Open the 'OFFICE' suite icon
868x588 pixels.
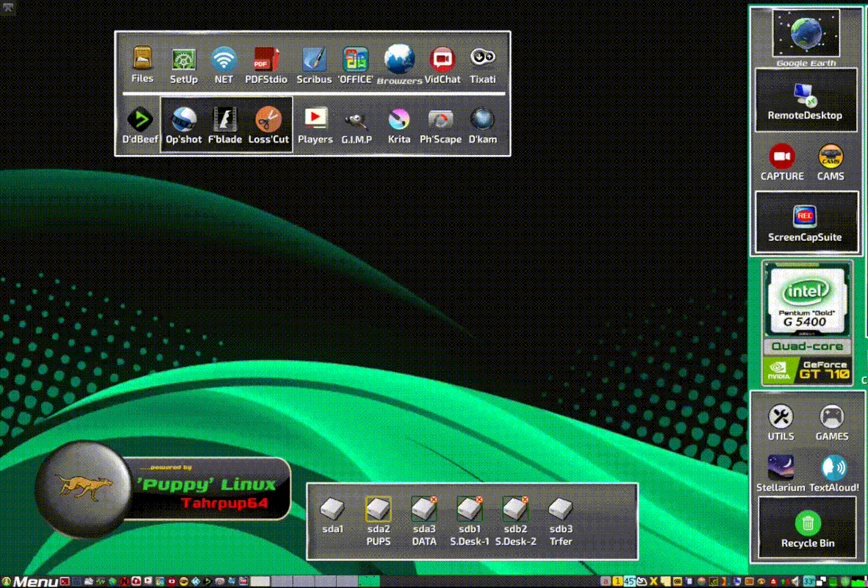click(x=356, y=60)
